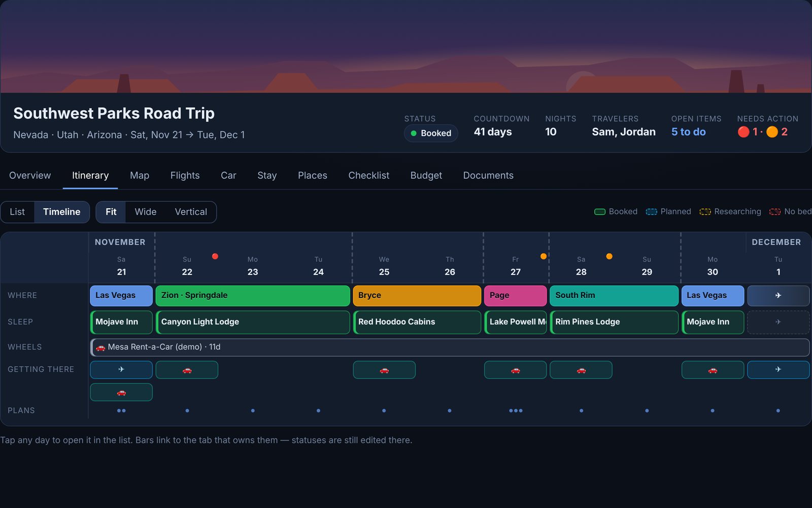Image resolution: width=812 pixels, height=508 pixels.
Task: Open the Overview tab
Action: pos(30,175)
